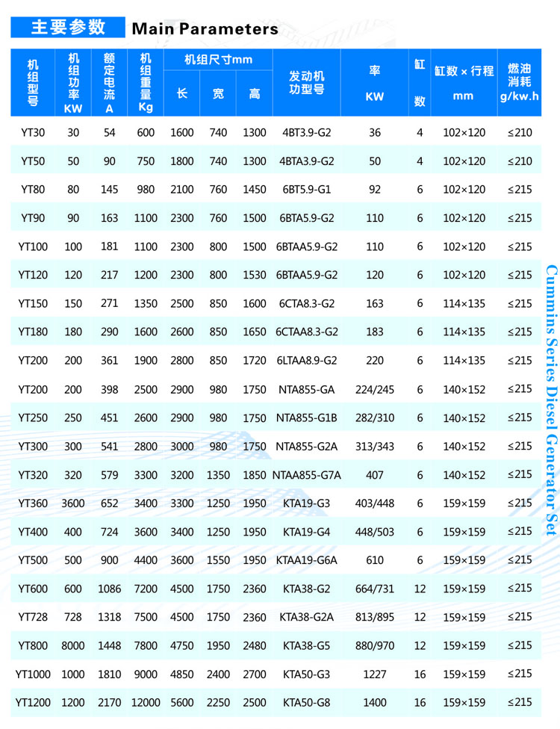Screen dimensions: 560x729
Task: Select the 额定电流 A column header
Action: click(x=109, y=83)
